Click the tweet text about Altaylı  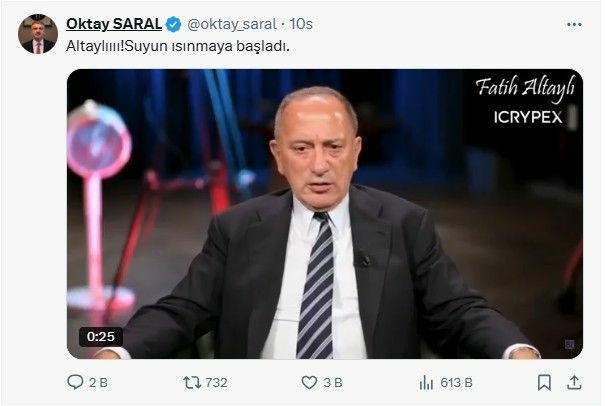178,46
